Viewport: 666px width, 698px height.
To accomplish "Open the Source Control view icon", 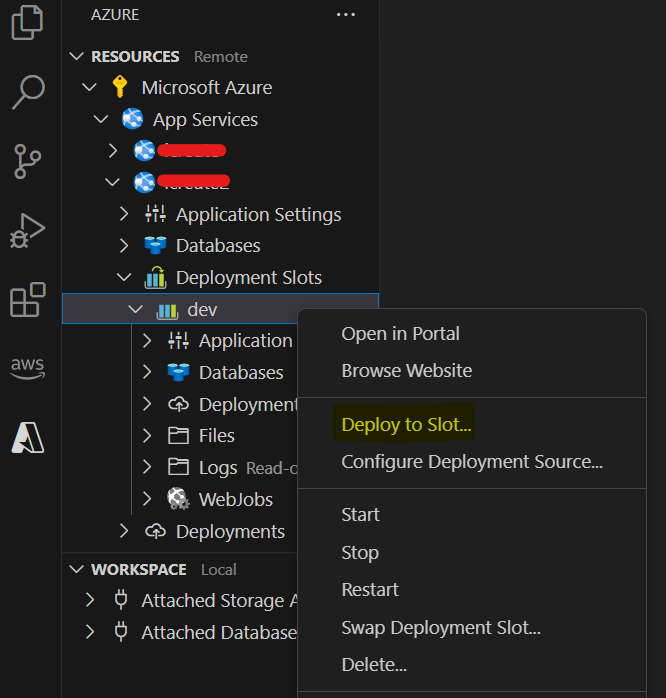I will pyautogui.click(x=27, y=161).
